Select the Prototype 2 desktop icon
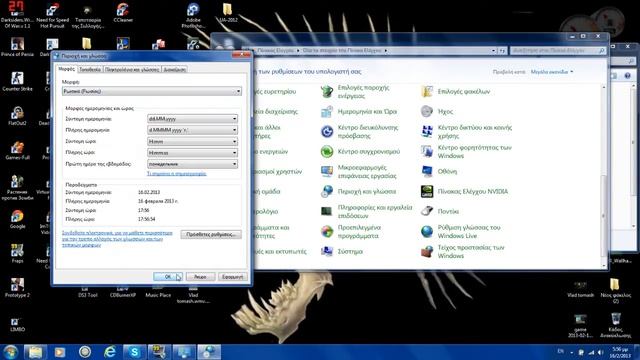Viewport: 640px width, 360px height. coord(17,288)
